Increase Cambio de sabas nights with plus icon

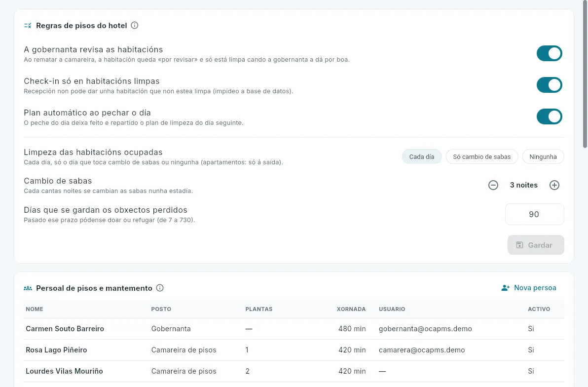click(x=554, y=185)
